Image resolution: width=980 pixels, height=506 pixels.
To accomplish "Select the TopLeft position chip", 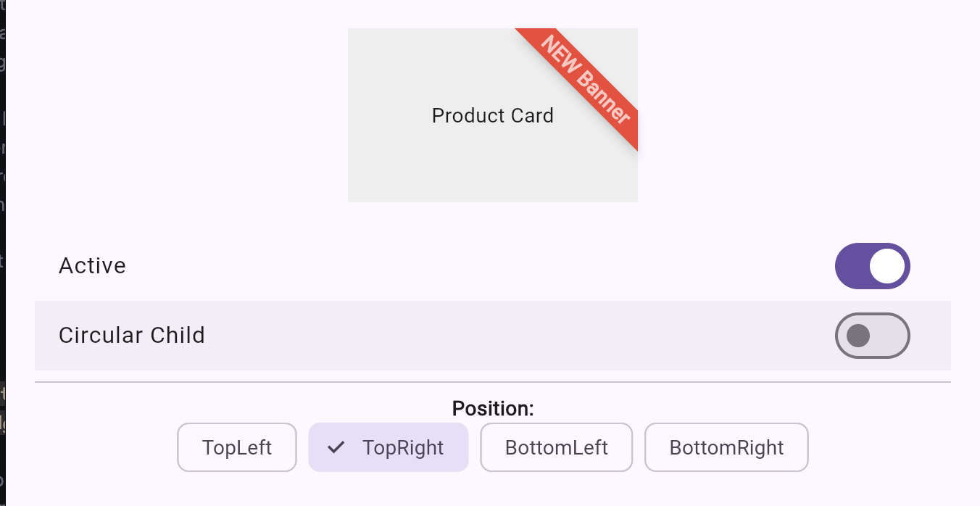I will (237, 447).
